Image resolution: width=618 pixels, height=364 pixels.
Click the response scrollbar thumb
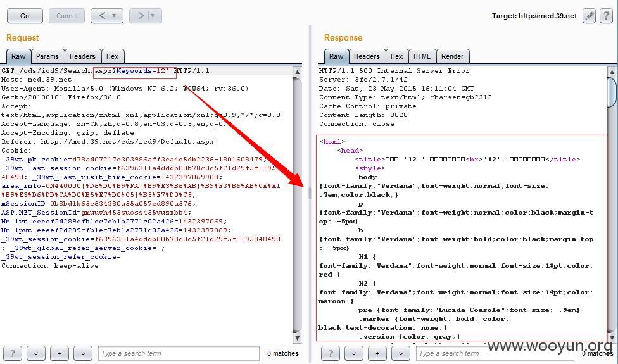(612, 92)
